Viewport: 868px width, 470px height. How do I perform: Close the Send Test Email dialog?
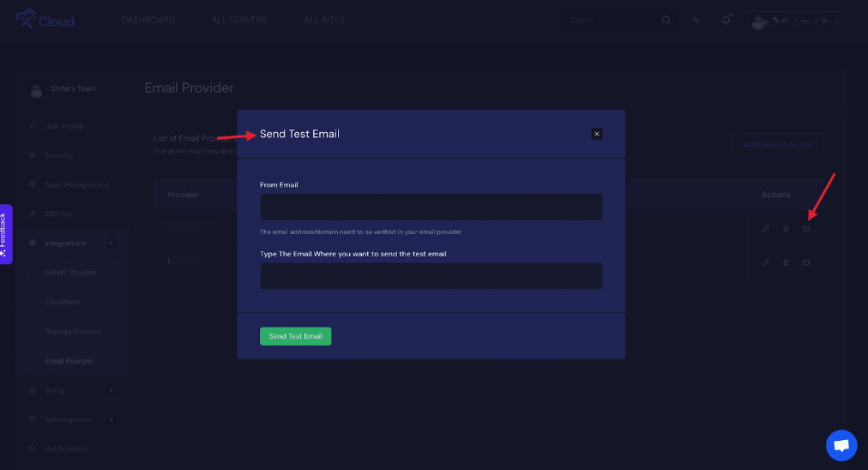(x=596, y=134)
